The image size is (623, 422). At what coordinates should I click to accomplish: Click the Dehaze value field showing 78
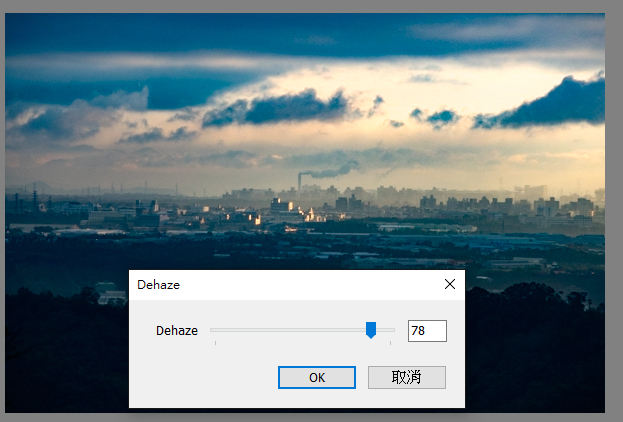pos(427,331)
